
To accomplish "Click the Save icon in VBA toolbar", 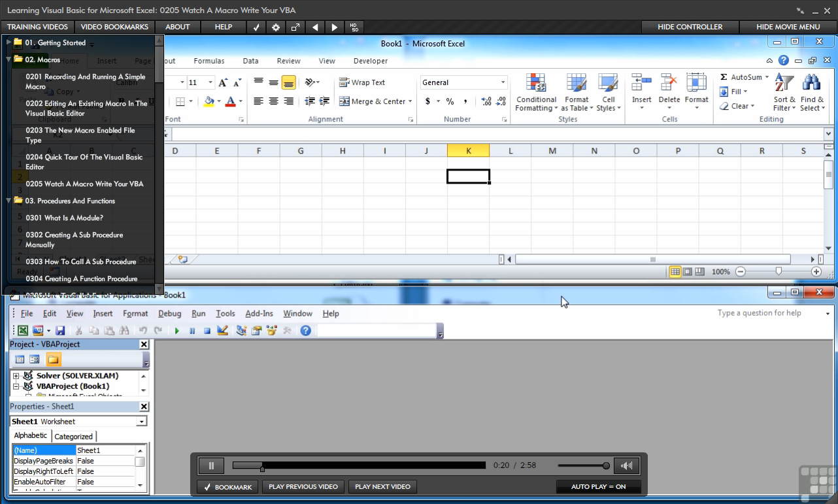I will click(60, 331).
